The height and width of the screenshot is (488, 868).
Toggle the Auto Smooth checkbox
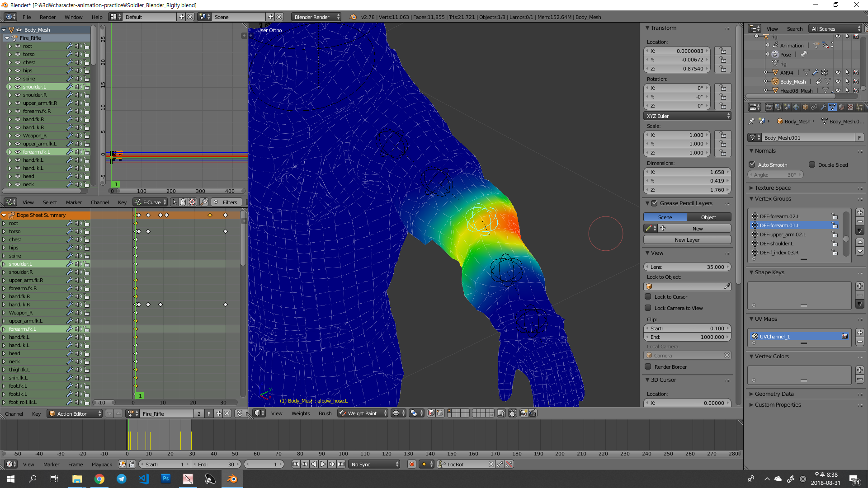pyautogui.click(x=752, y=164)
